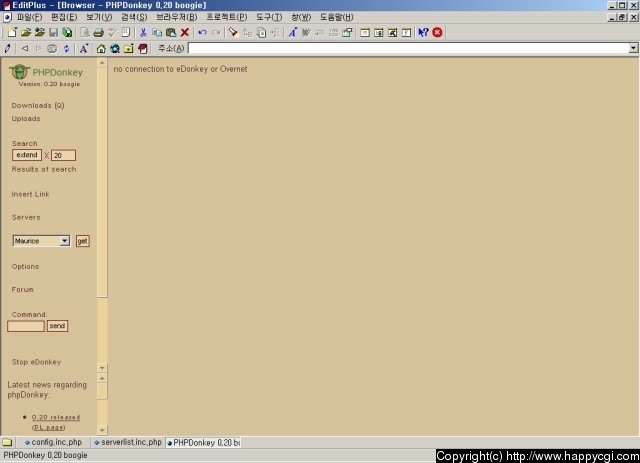Click the folder icon in the document tab bar
The width and height of the screenshot is (640, 463).
(7, 442)
